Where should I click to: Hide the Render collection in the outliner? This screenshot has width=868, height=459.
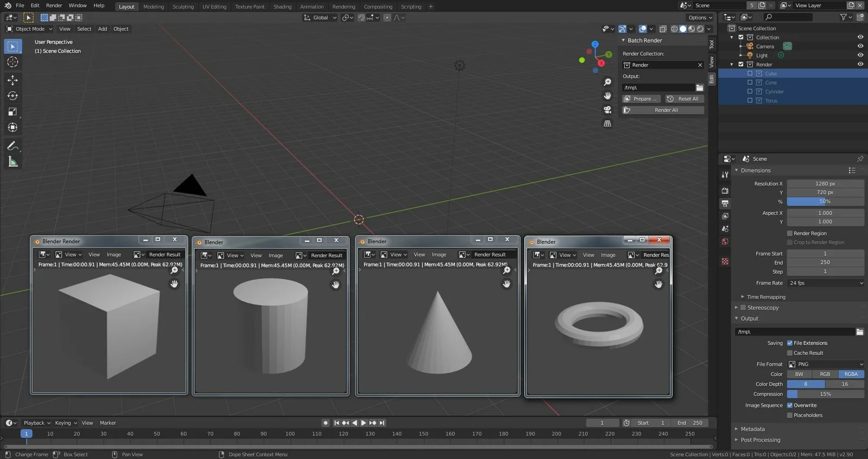[x=860, y=64]
